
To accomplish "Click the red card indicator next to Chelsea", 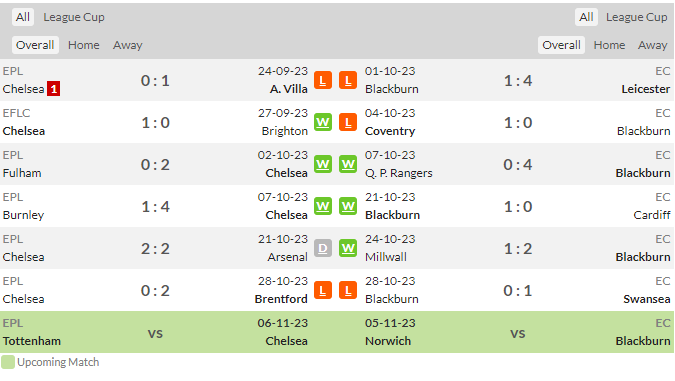I will pyautogui.click(x=53, y=89).
